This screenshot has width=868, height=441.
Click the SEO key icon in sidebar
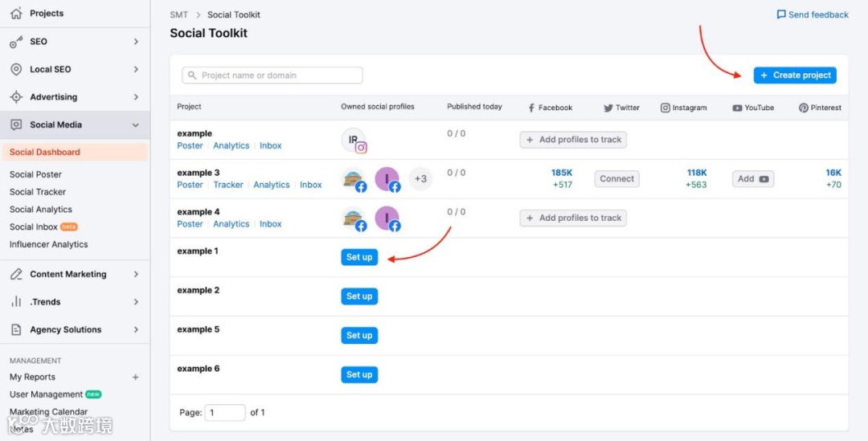16,42
